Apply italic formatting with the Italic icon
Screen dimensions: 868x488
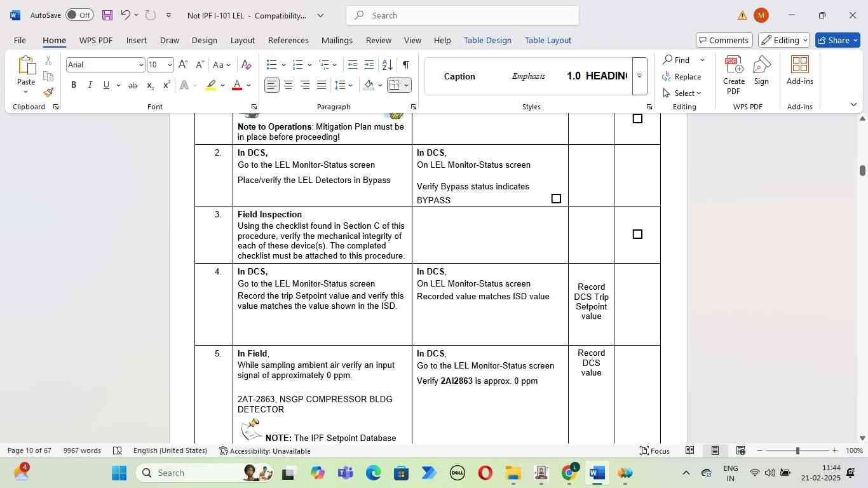(x=90, y=85)
